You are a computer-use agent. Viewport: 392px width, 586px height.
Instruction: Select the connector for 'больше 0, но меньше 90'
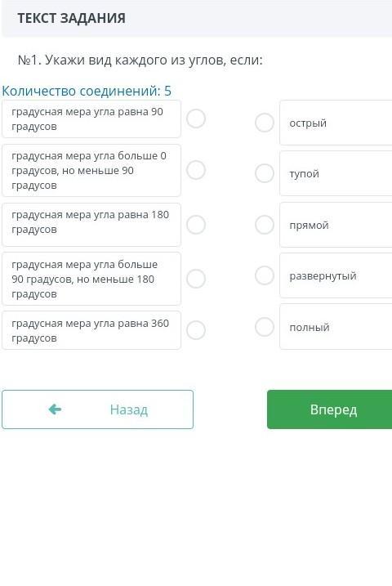(196, 170)
